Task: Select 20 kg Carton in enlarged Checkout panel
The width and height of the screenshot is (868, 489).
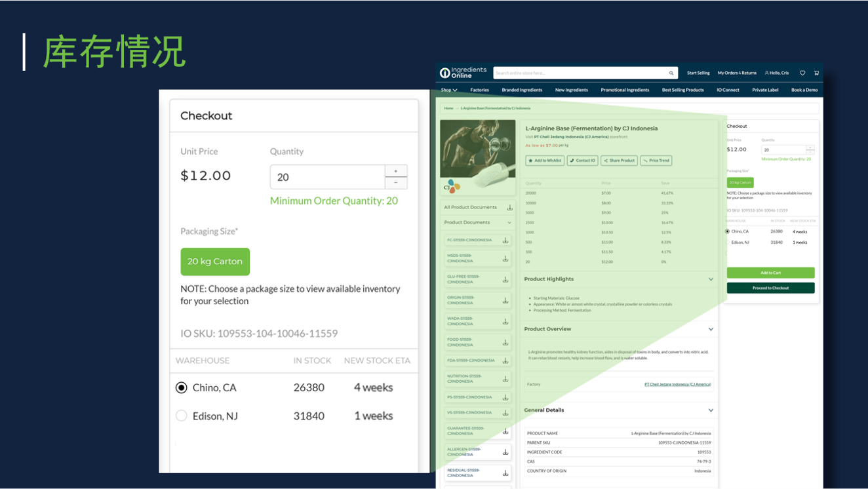Action: click(215, 262)
